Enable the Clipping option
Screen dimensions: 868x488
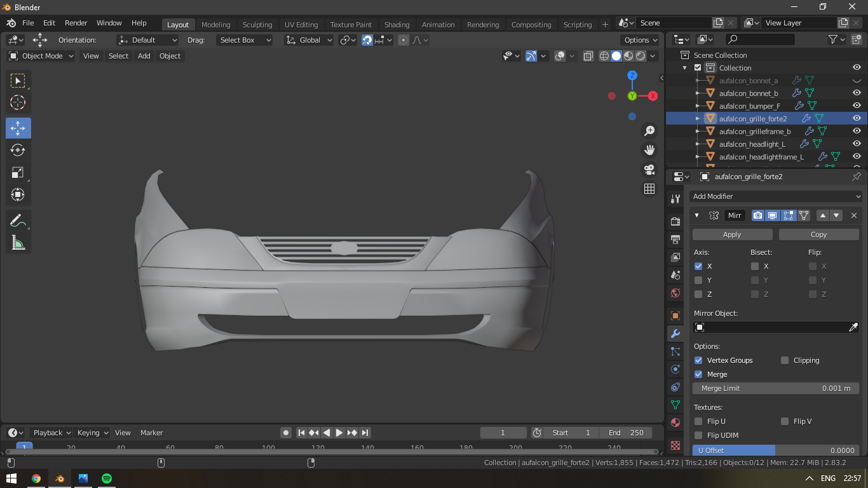pos(785,360)
